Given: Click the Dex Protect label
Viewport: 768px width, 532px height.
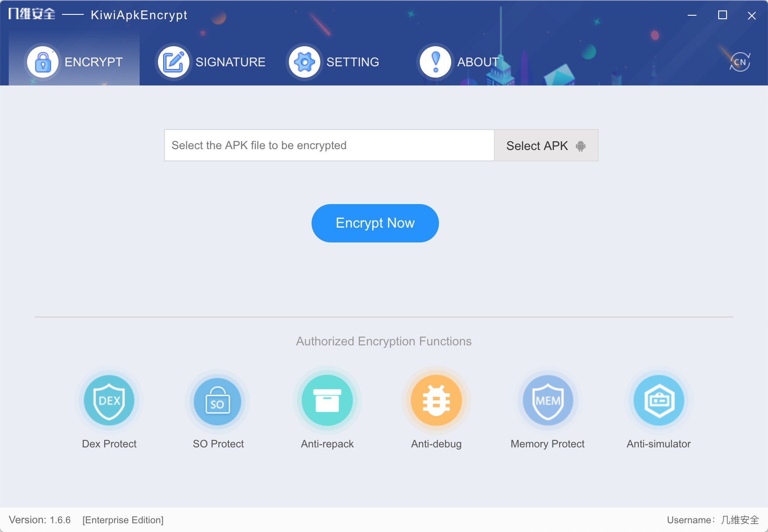Looking at the screenshot, I should pyautogui.click(x=109, y=444).
